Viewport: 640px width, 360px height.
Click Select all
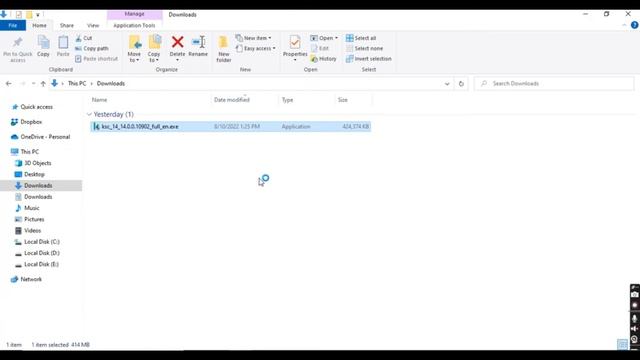coord(361,38)
